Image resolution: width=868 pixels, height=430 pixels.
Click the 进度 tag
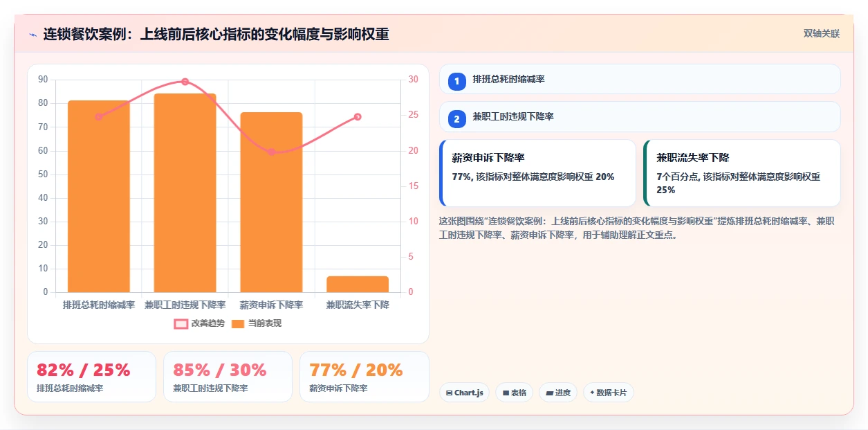[558, 393]
